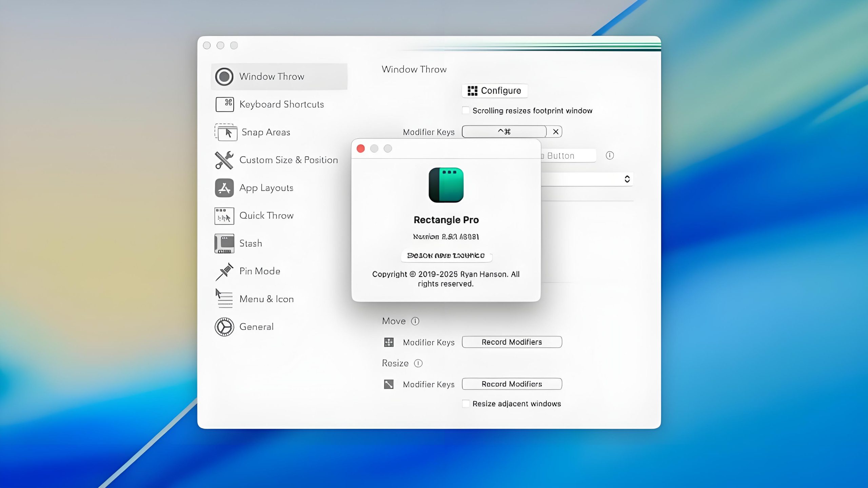
Task: Click the Configure button
Action: 494,91
